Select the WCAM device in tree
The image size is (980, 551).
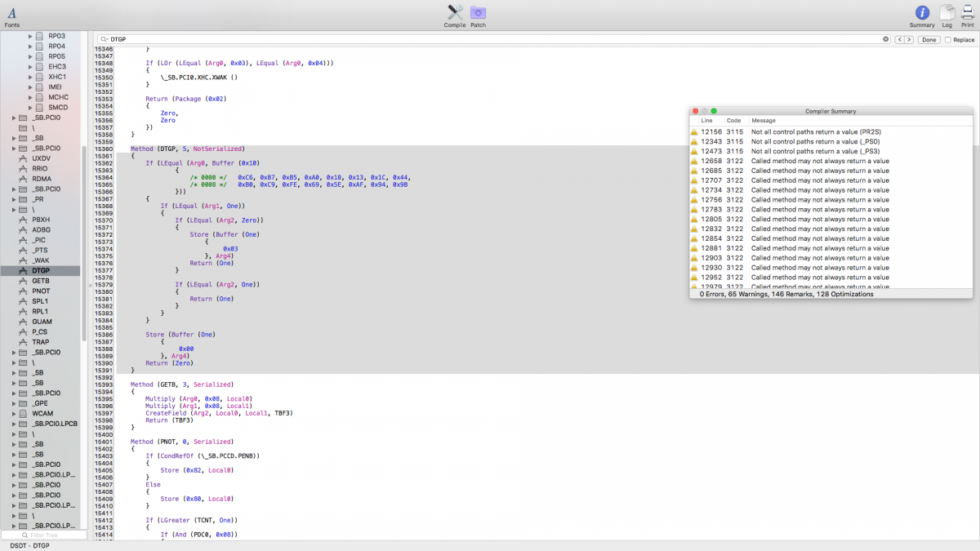42,413
